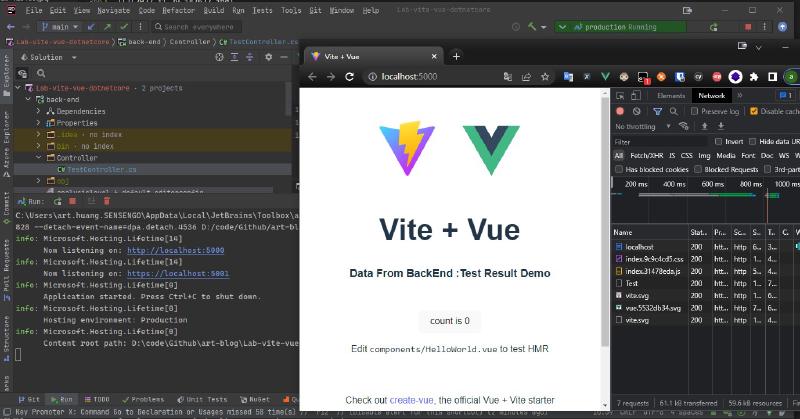The width and height of the screenshot is (800, 419).
Task: Open the Git branch main dropdown
Action: (59, 27)
